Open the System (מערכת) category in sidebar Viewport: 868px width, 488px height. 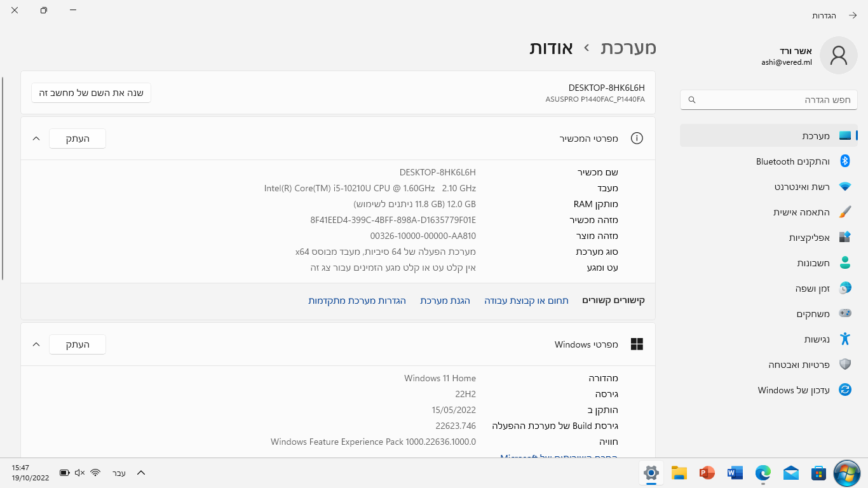coord(769,136)
